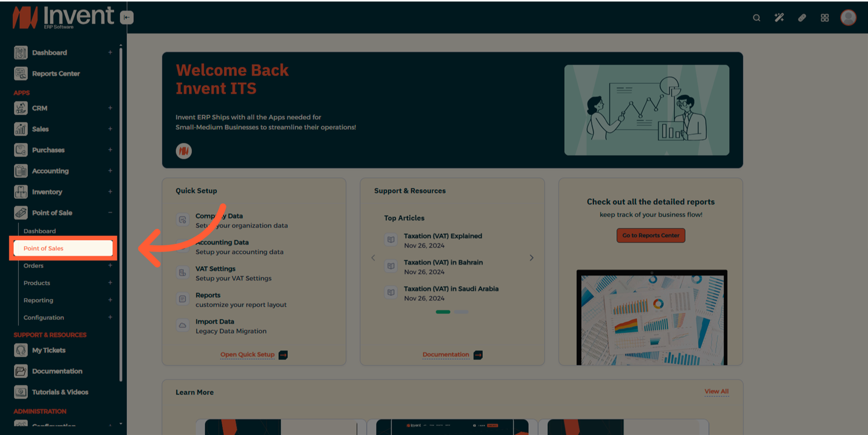
Task: Expand the Orders submenu
Action: [110, 266]
